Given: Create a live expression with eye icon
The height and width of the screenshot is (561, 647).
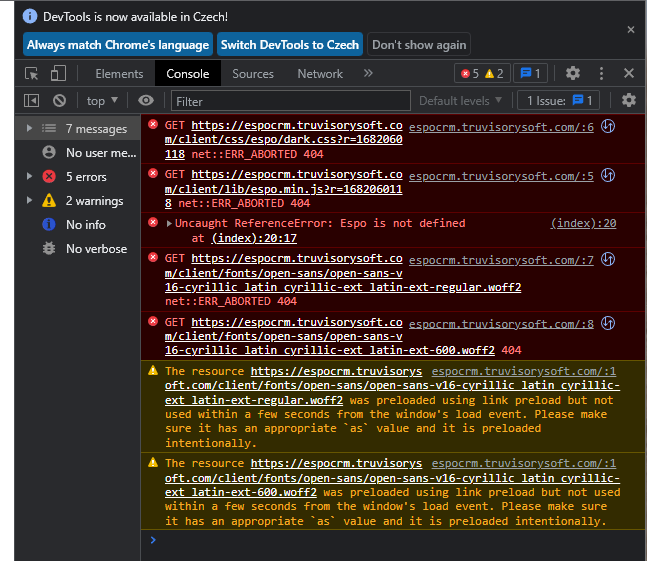Looking at the screenshot, I should tap(146, 100).
